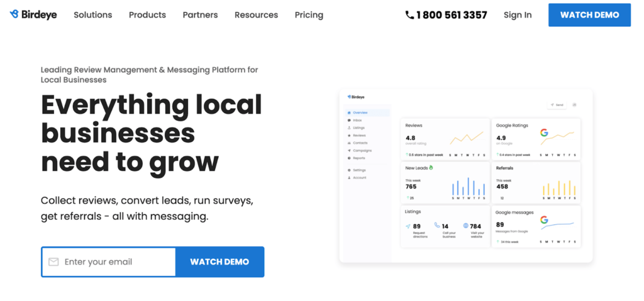Click the Referrals yellow bar chart
644x301 pixels.
click(x=559, y=187)
